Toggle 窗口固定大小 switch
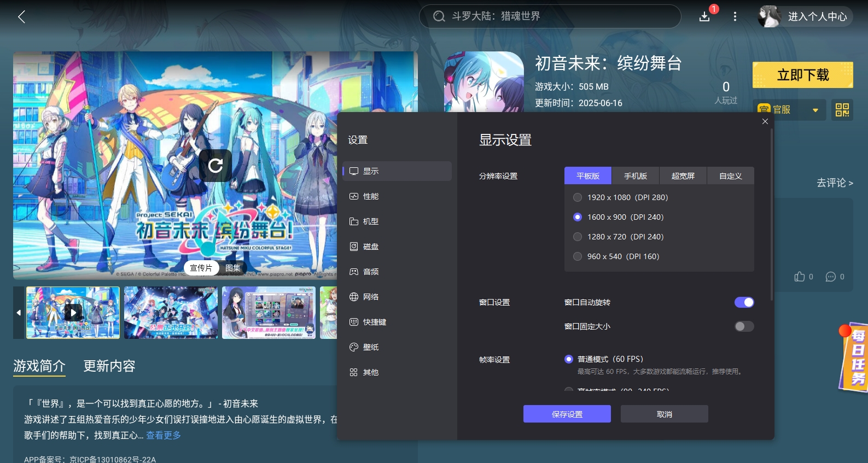Screen dimensions: 868x463 (x=744, y=326)
